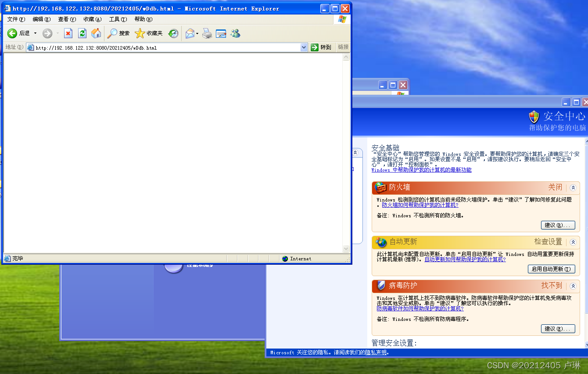
Task: Open the 工具(T) menu
Action: coord(118,19)
